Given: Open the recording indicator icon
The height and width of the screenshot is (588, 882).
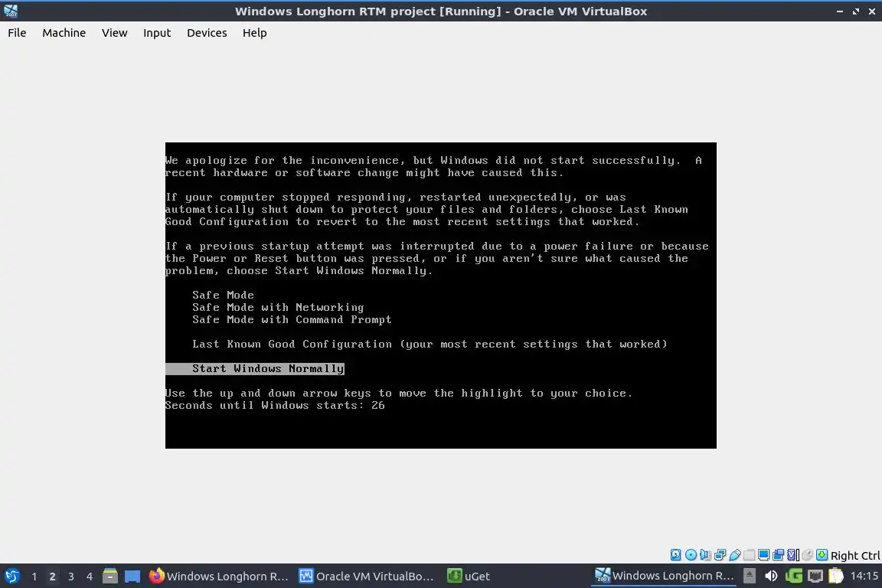Looking at the screenshot, I should coord(779,555).
